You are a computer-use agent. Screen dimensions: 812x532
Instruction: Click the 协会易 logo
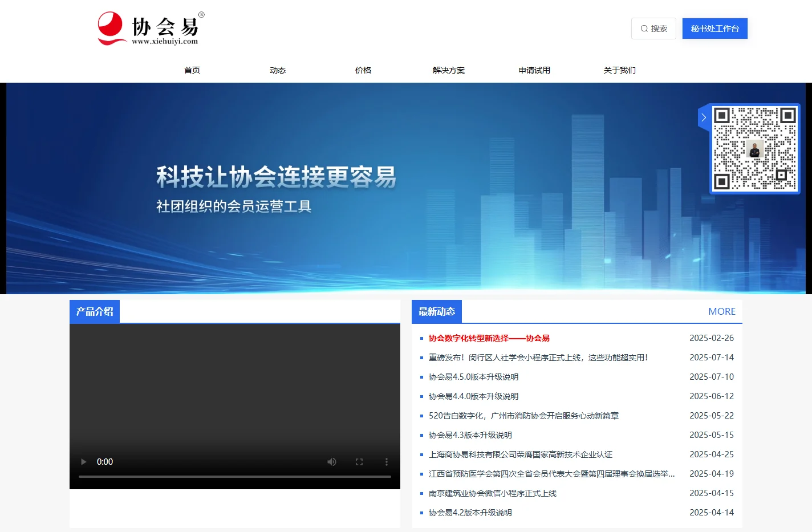pyautogui.click(x=151, y=29)
